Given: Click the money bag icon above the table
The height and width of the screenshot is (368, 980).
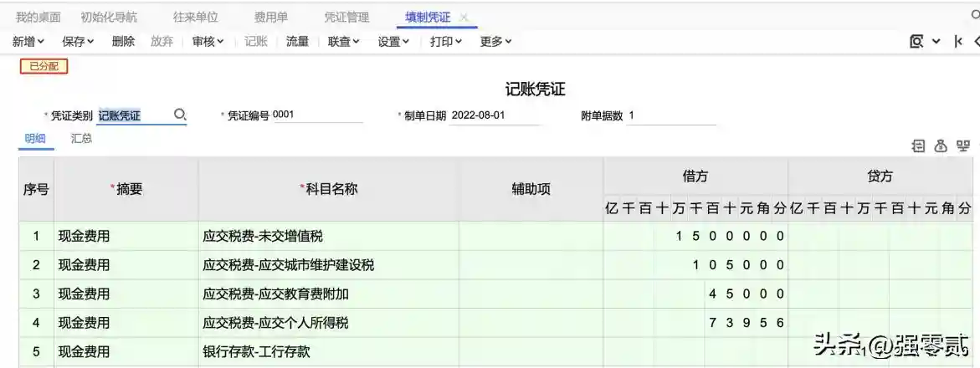Looking at the screenshot, I should pos(941,146).
